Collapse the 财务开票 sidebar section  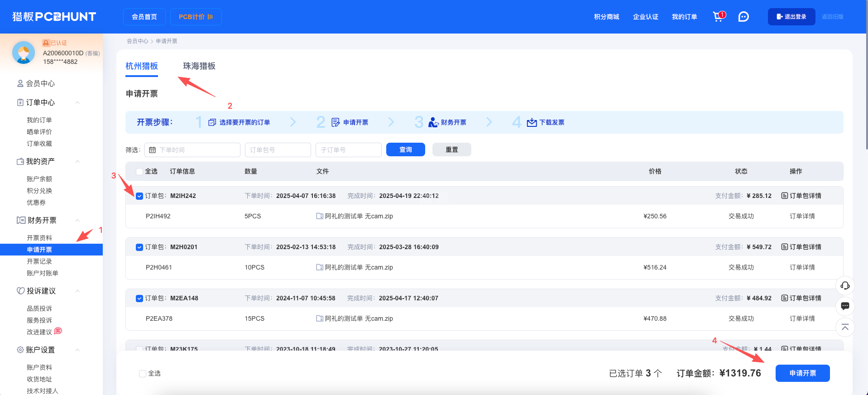click(77, 221)
